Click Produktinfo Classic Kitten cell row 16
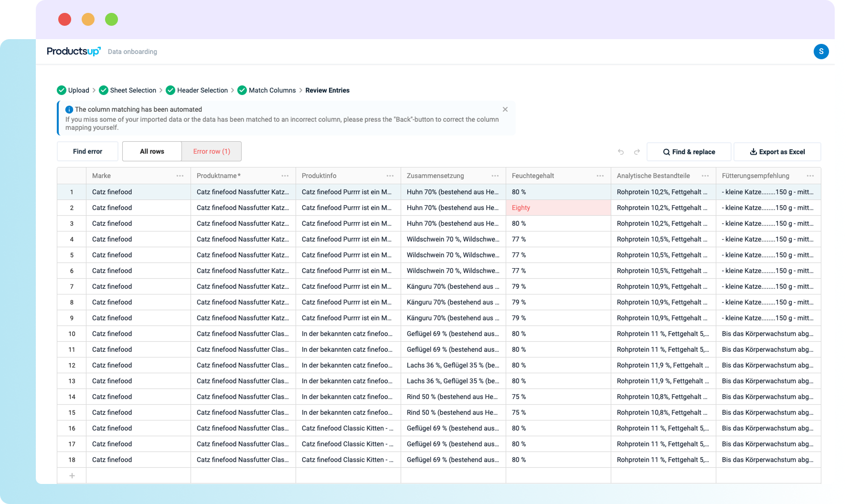Screen dimensions: 850x504 348,428
